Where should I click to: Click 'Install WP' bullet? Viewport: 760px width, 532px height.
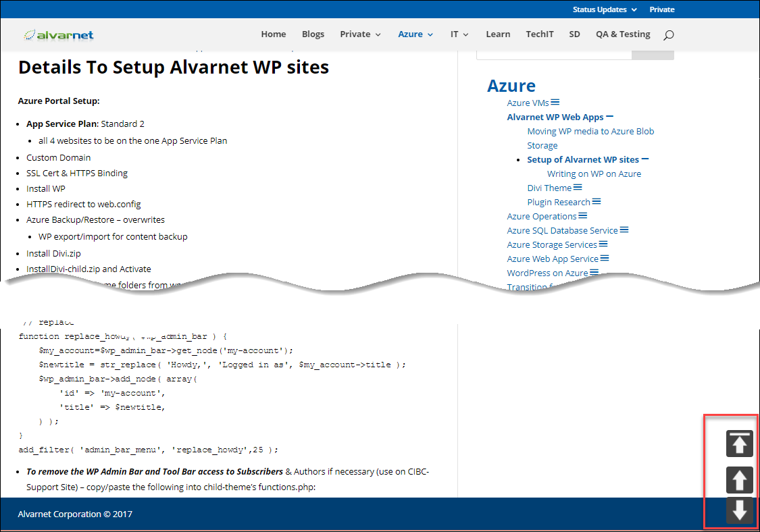45,188
